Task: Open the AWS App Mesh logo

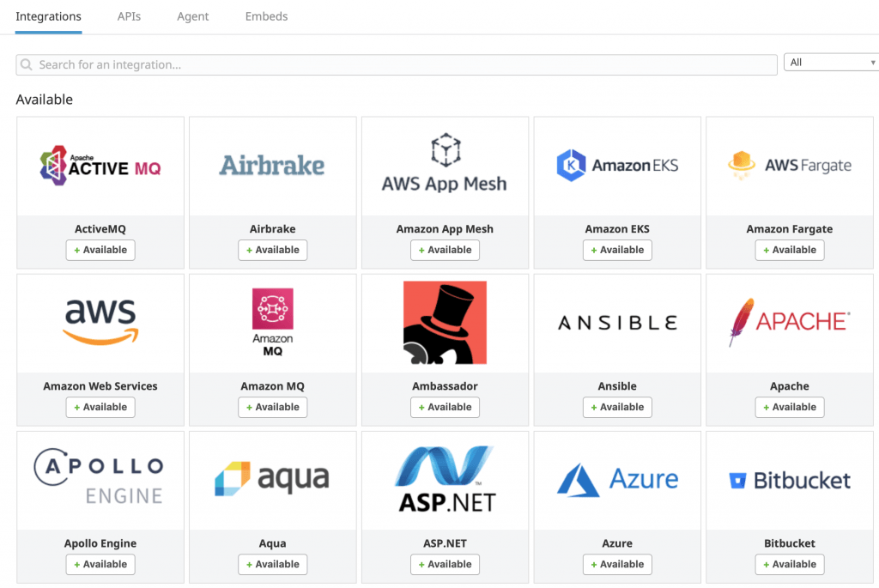Action: pos(445,163)
